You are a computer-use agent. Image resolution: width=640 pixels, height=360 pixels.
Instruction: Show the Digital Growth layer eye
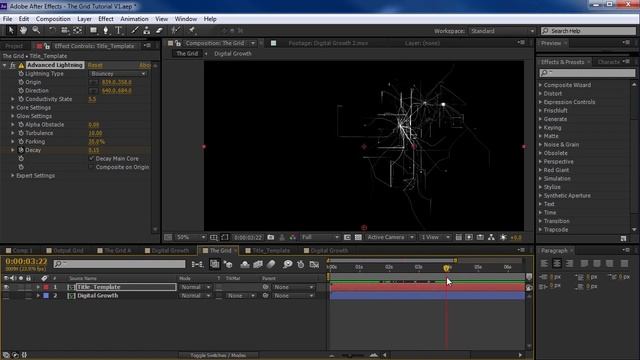[6, 296]
